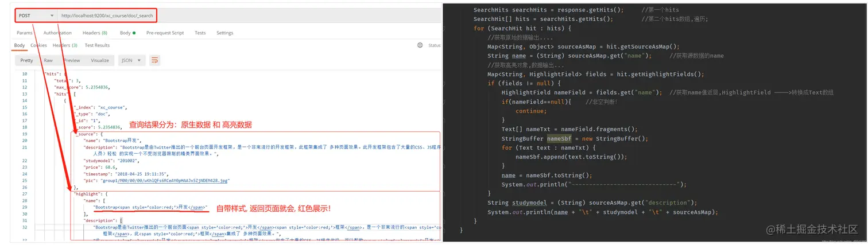Open the Params request tab
The image size is (868, 245).
tap(25, 33)
